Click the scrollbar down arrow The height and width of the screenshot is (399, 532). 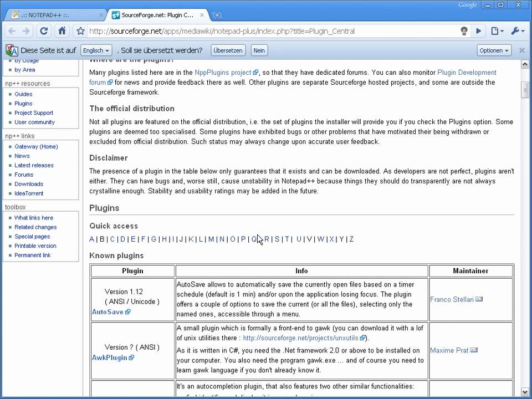point(525,392)
